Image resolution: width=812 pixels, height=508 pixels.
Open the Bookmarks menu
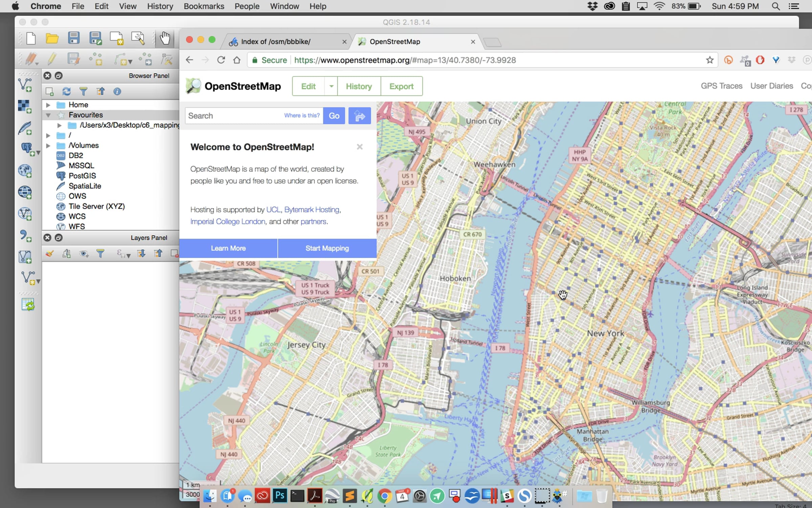[x=204, y=6]
